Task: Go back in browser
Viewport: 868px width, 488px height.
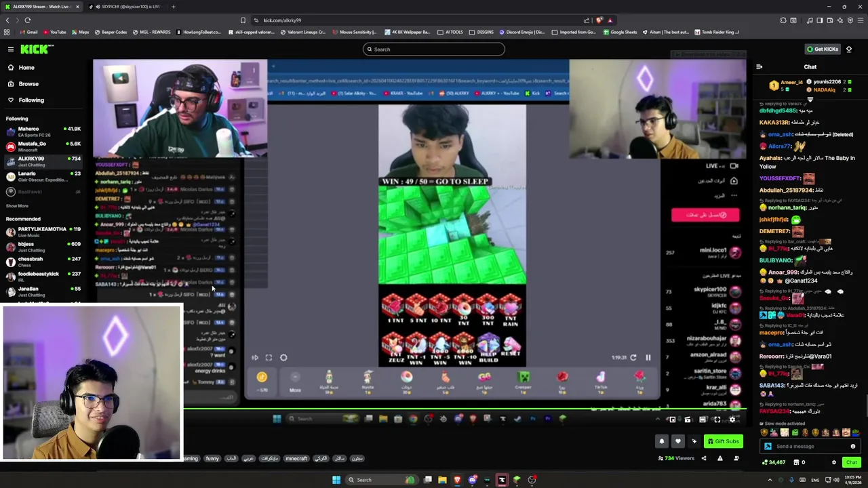Action: click(x=7, y=20)
